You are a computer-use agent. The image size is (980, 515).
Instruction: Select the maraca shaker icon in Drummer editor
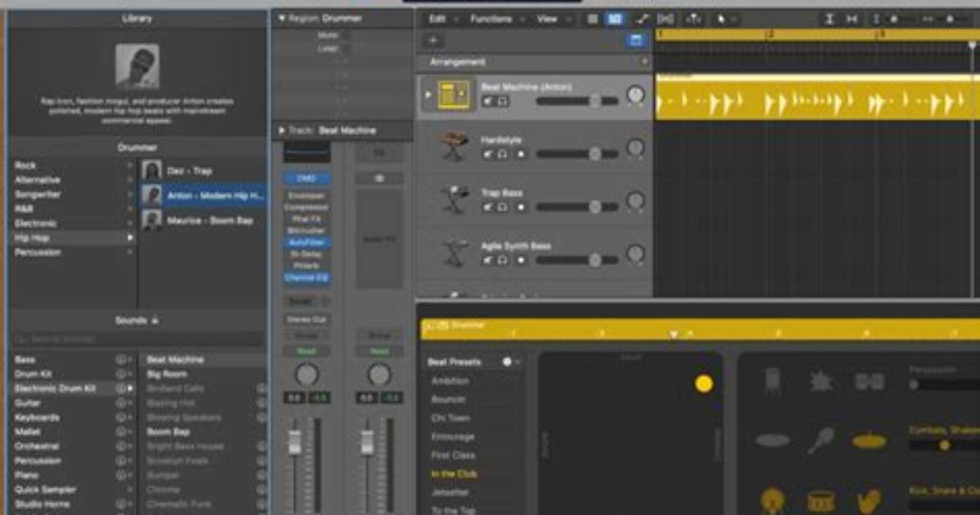tap(820, 440)
